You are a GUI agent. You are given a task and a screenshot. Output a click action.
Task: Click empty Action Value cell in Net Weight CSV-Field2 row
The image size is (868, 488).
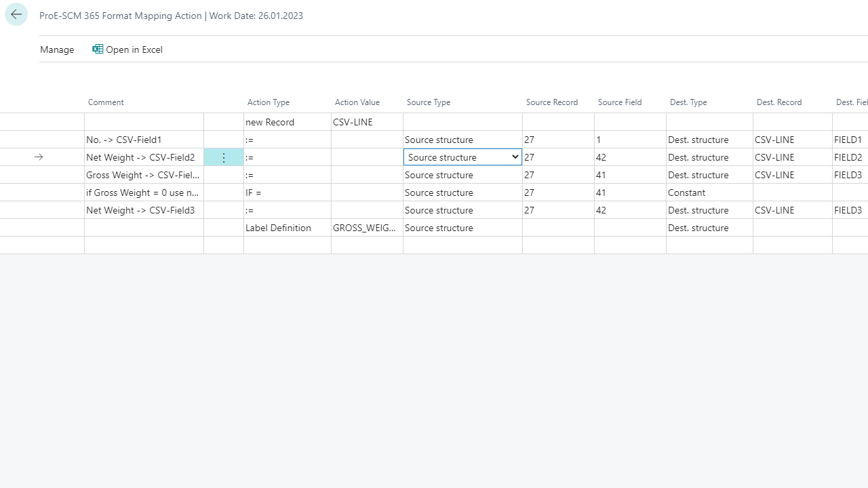click(x=367, y=157)
